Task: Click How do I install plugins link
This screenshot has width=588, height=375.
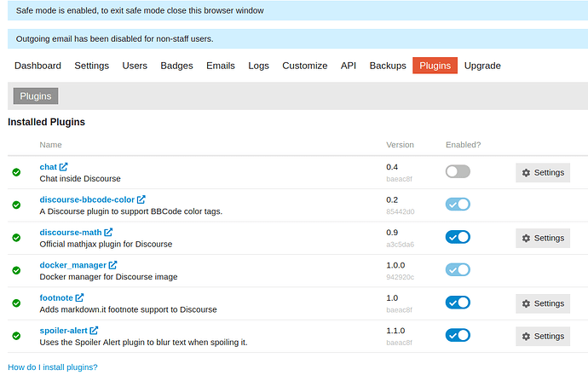Action: pyautogui.click(x=53, y=367)
